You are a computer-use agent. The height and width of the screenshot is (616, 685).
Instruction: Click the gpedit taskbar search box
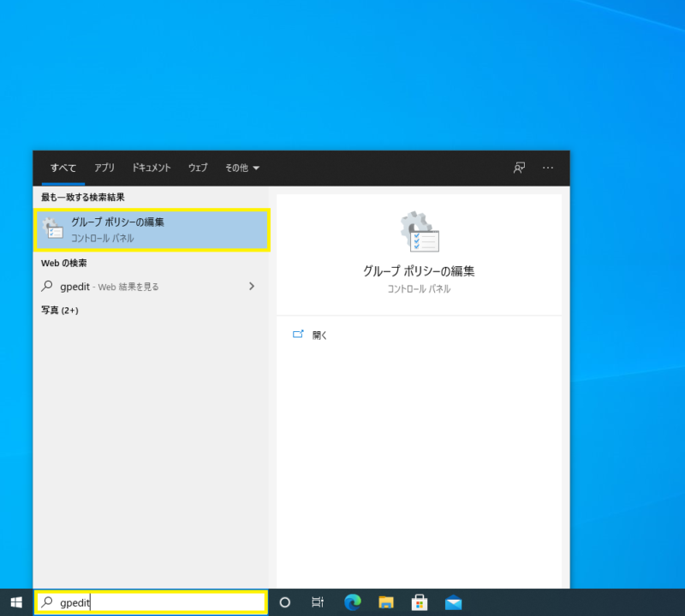(152, 602)
